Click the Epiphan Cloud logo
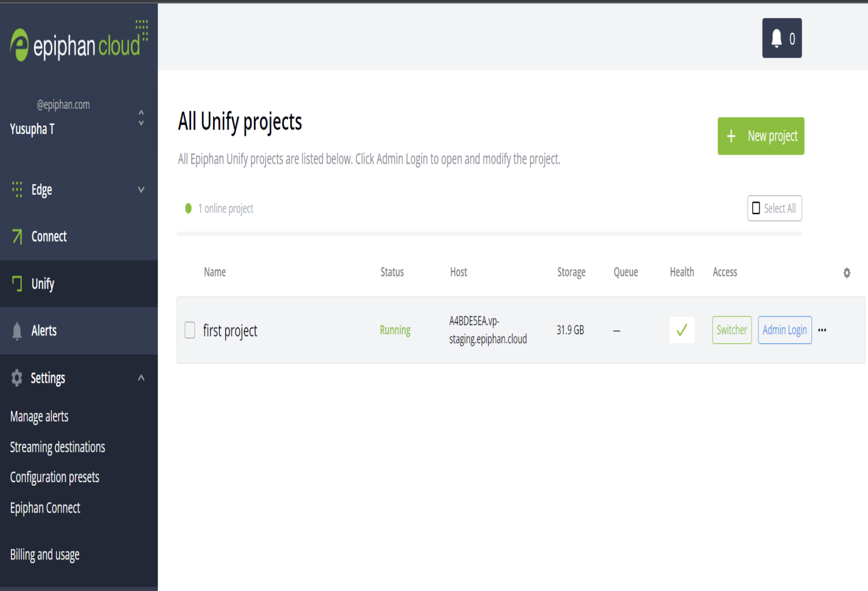Screen dimensions: 868x591 point(79,41)
